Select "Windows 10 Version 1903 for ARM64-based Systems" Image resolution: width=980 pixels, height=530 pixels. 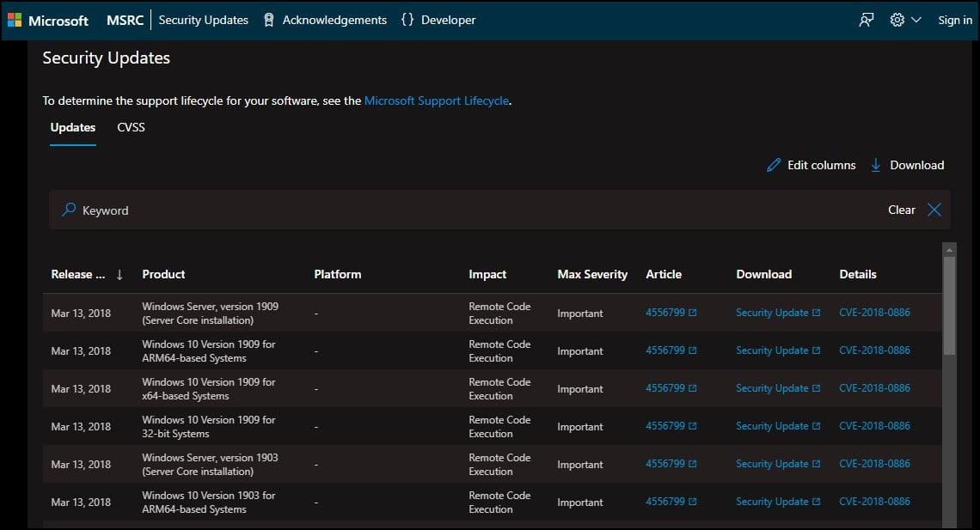pos(209,503)
